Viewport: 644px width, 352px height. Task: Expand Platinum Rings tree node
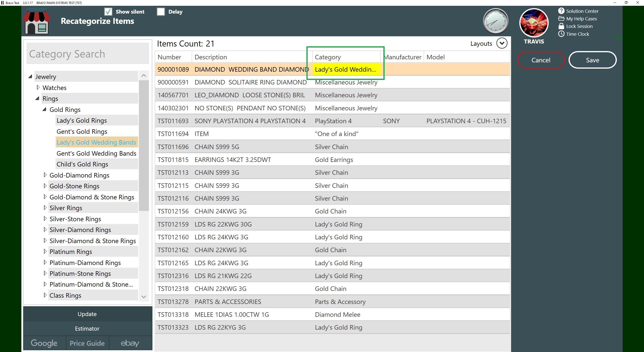[45, 251]
